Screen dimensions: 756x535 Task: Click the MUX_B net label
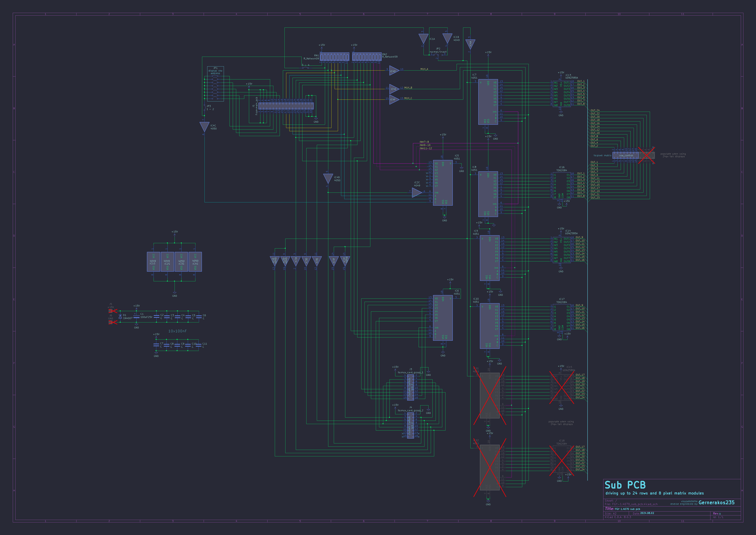tap(408, 88)
